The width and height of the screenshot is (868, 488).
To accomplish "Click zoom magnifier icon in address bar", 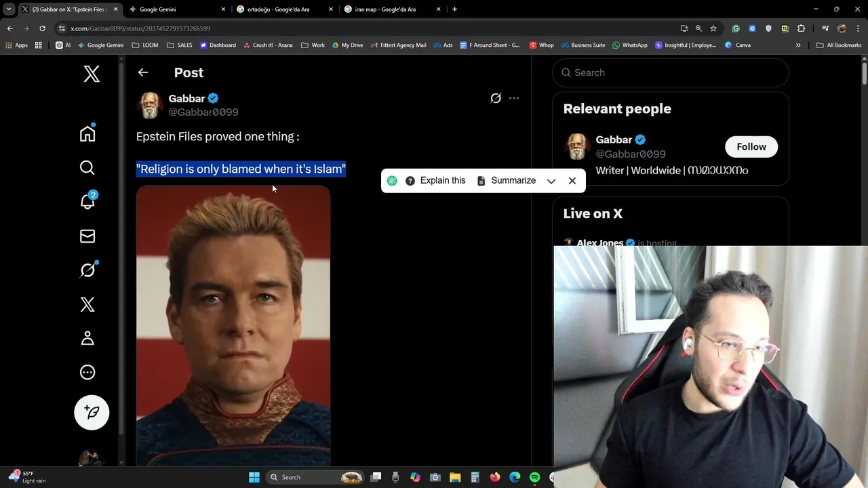I will (698, 28).
